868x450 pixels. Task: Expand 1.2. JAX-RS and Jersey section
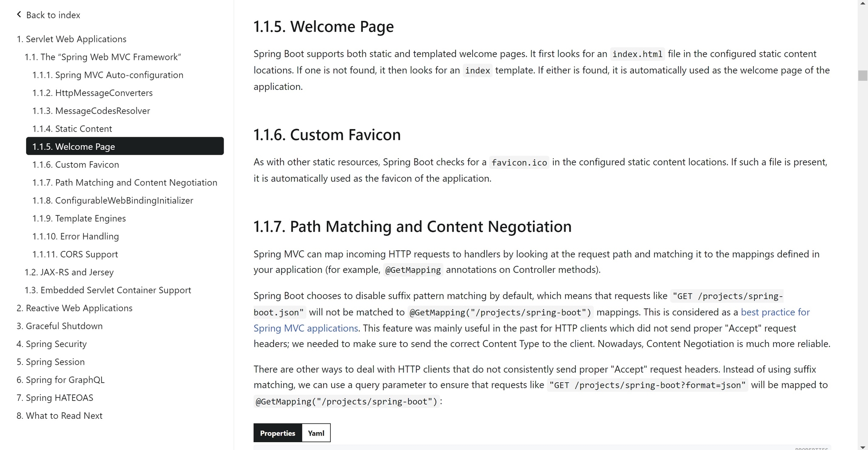[x=69, y=272]
